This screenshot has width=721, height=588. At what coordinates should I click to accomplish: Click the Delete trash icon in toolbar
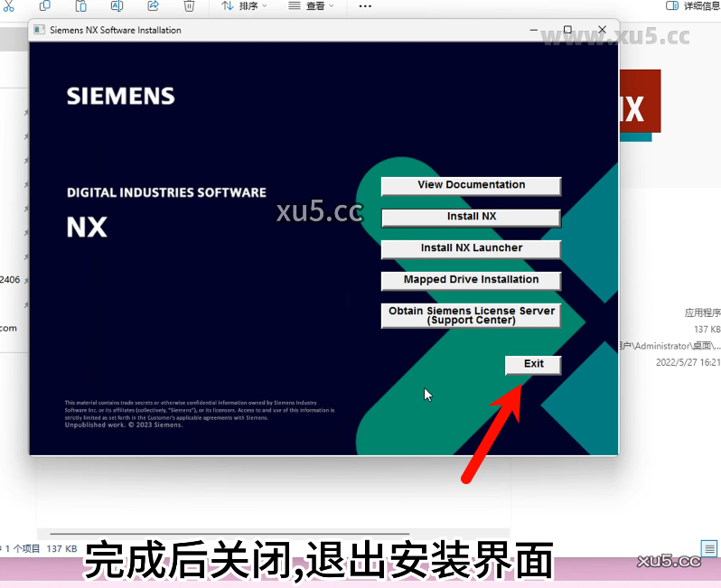pyautogui.click(x=189, y=5)
